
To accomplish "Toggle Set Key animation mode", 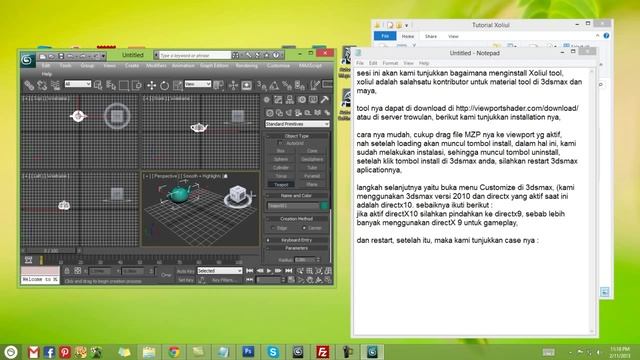I will (185, 280).
